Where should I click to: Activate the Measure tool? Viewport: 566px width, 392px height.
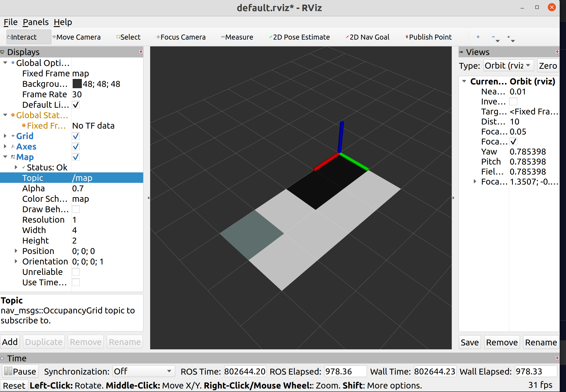(237, 37)
